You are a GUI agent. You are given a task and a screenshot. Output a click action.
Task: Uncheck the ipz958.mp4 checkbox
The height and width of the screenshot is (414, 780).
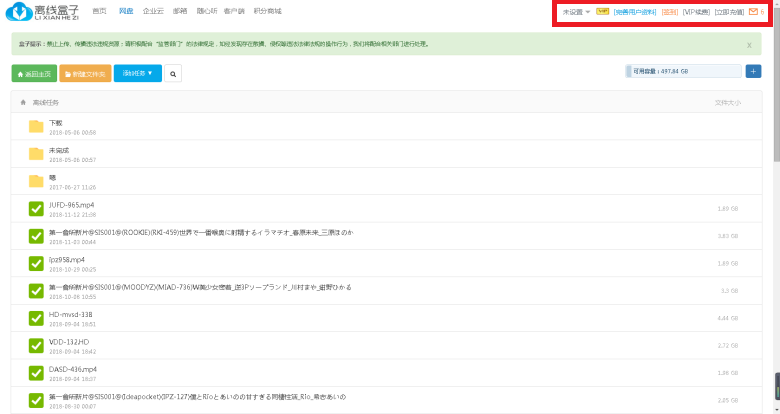coord(37,263)
